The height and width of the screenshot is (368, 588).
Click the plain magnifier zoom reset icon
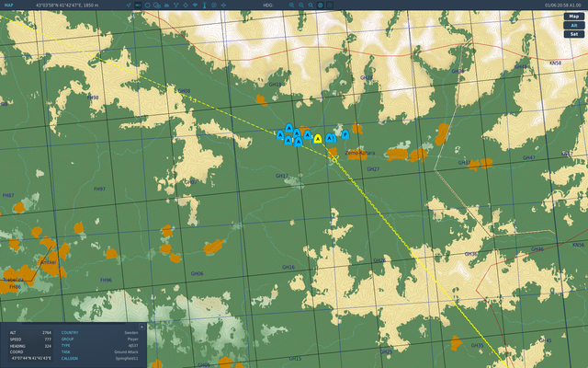311,6
